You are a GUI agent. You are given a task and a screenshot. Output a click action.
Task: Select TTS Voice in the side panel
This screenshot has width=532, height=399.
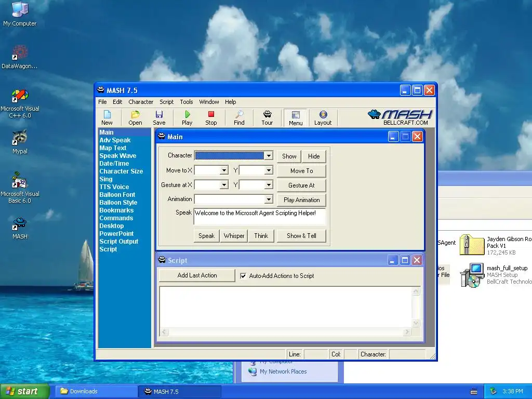[114, 187]
